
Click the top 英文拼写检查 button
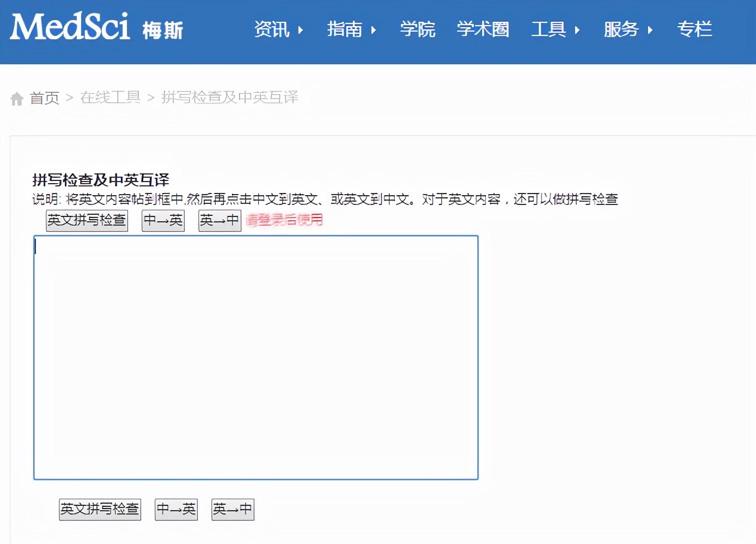[x=87, y=220]
